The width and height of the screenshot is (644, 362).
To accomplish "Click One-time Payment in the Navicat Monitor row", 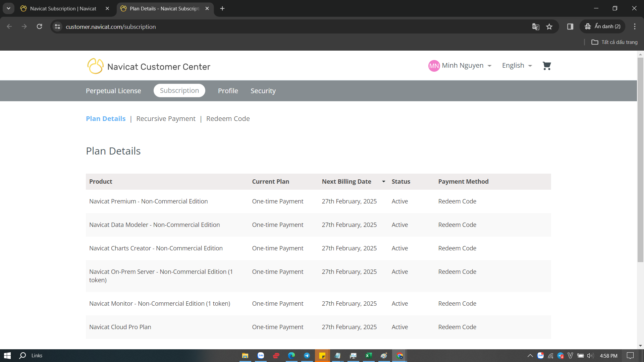I will [x=278, y=304].
